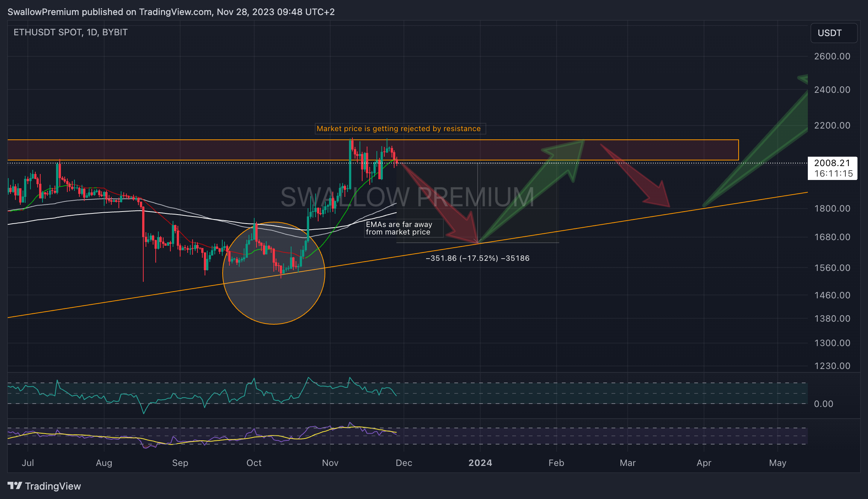The height and width of the screenshot is (499, 868).
Task: Click the 2400.00 price axis label
Action: 832,90
